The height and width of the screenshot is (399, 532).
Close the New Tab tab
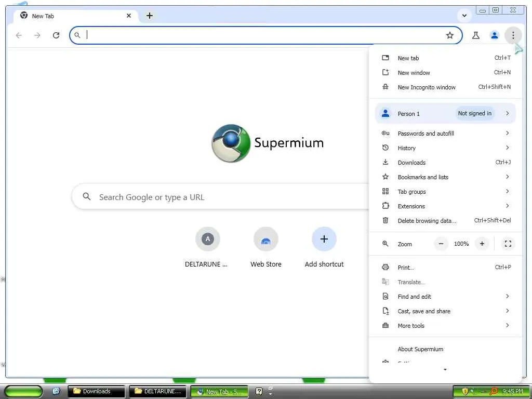(129, 16)
